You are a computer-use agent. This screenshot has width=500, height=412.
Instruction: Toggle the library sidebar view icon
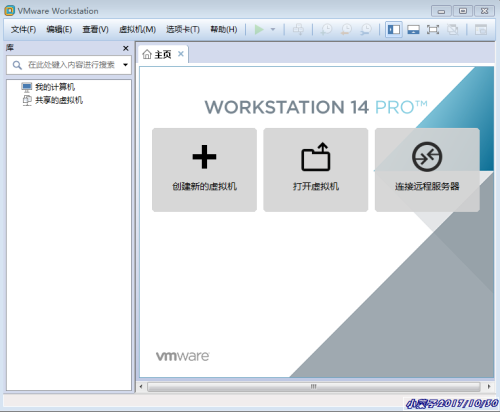coord(394,30)
